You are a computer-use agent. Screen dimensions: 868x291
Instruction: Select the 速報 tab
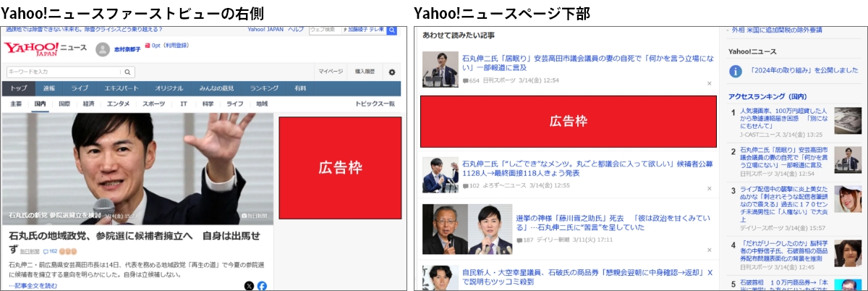pos(48,88)
